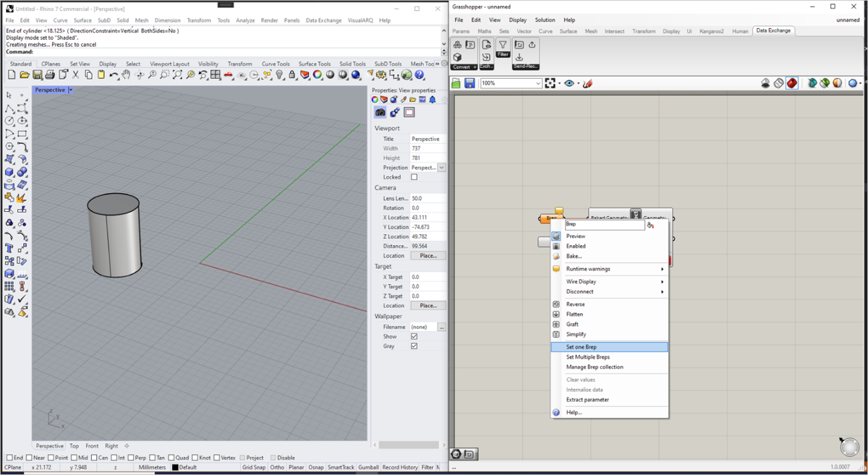The height and width of the screenshot is (475, 868).
Task: Toggle Record History in Rhino status bar
Action: (x=400, y=468)
